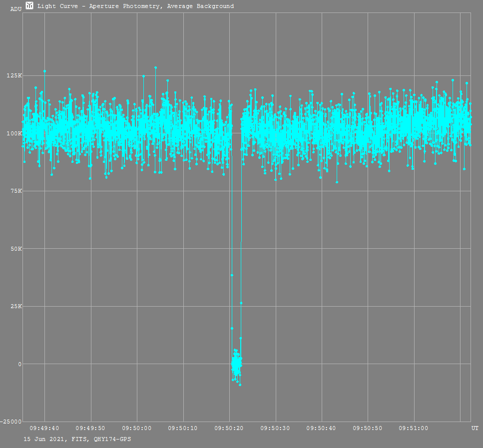Click the 09:49:40 time label

(44, 428)
